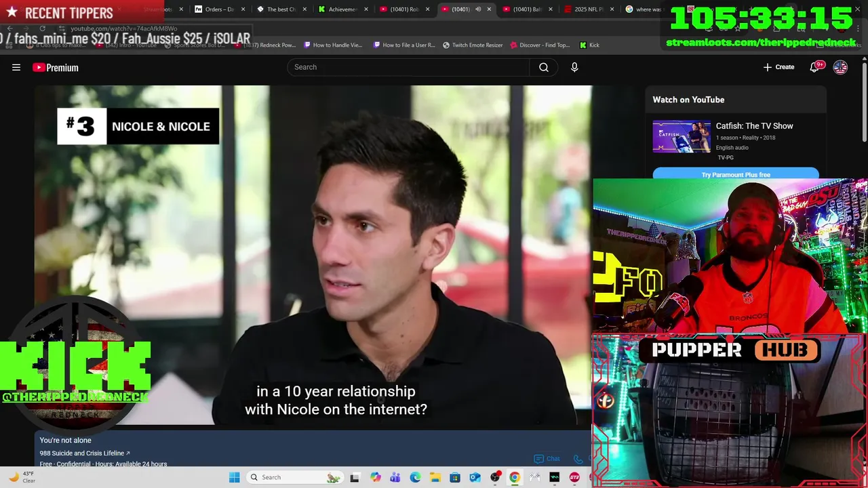868x488 pixels.
Task: Close the Orders browser tab
Action: (x=243, y=9)
